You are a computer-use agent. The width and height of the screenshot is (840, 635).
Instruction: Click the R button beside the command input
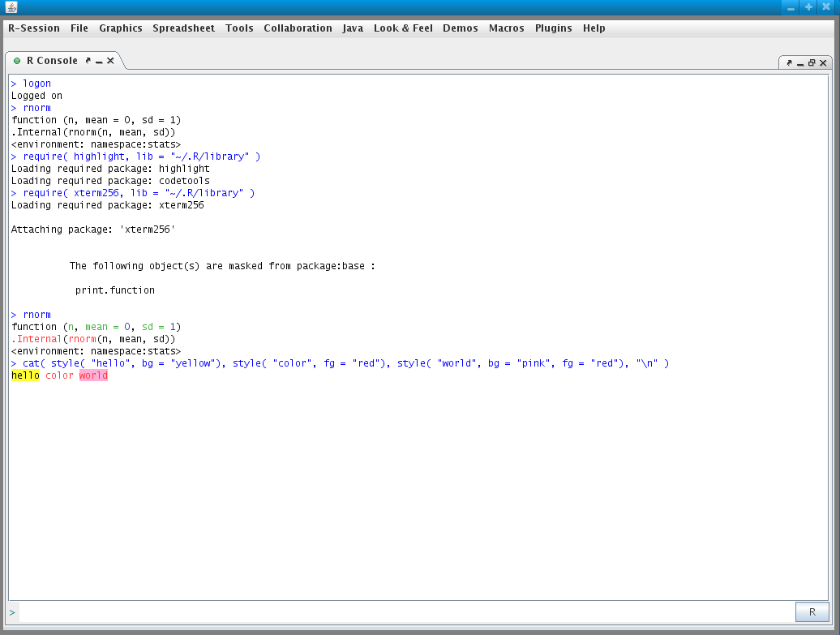pos(812,612)
